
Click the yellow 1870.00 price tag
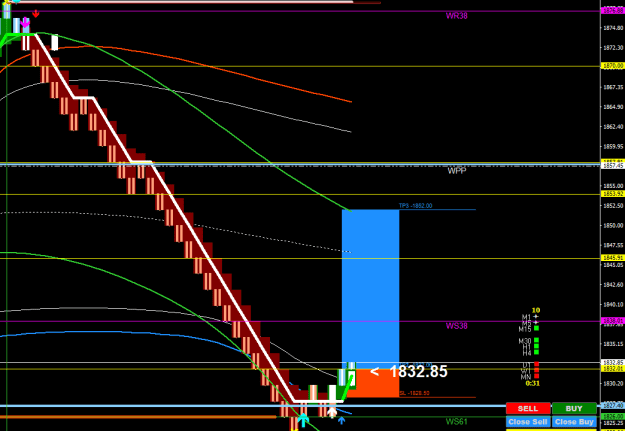(613, 66)
